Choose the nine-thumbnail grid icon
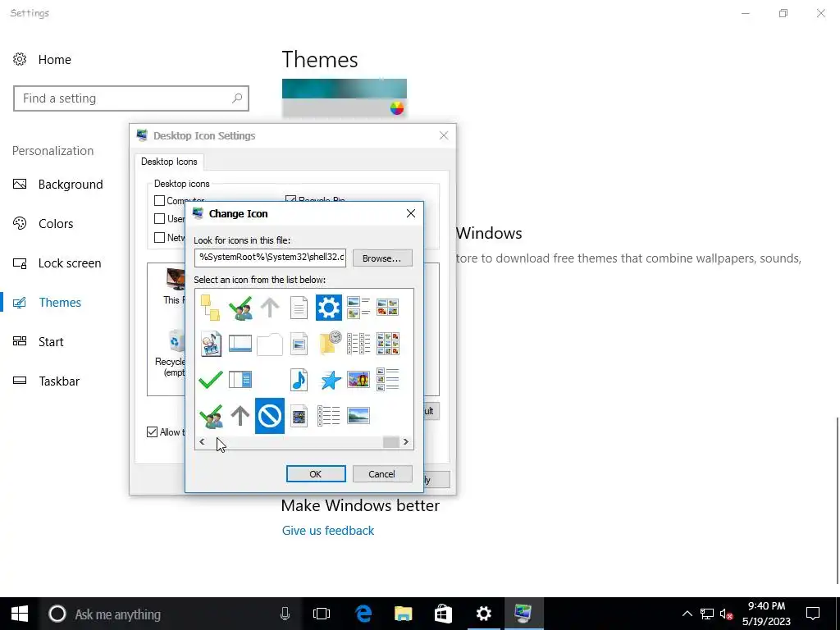 (x=388, y=344)
